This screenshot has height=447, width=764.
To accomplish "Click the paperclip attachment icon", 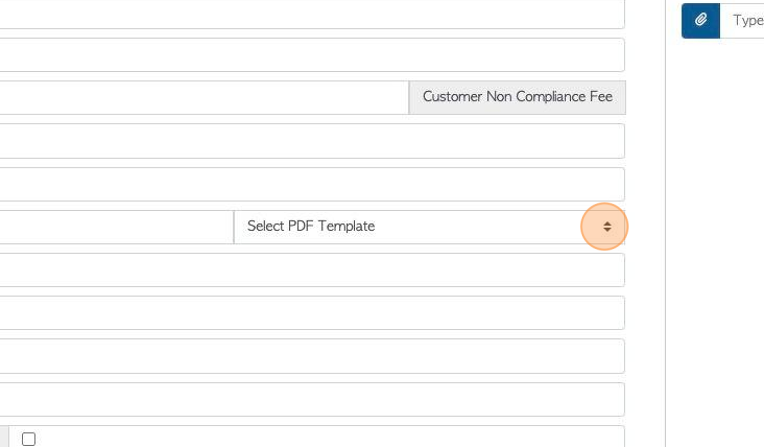I will click(701, 20).
